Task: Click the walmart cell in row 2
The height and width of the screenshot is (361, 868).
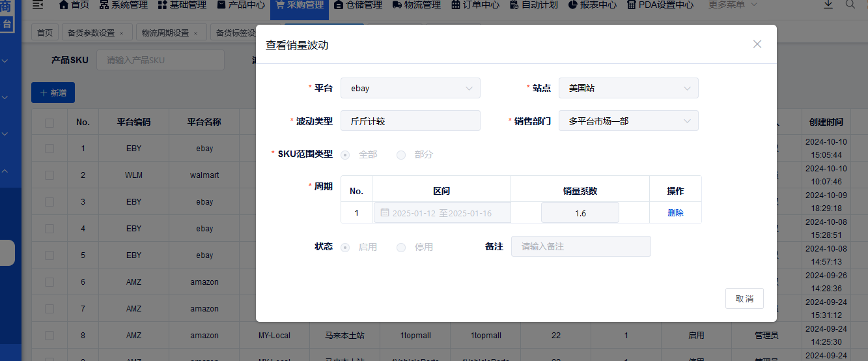Action: pyautogui.click(x=204, y=175)
